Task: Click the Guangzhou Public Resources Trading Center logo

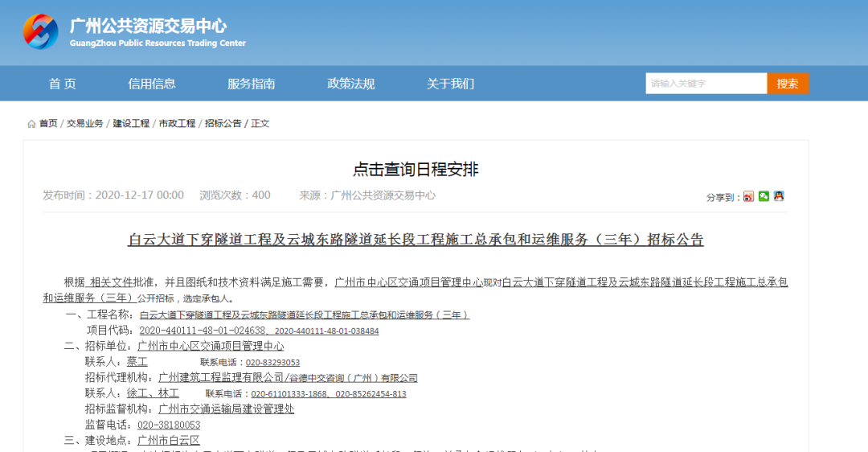Action: point(41,32)
